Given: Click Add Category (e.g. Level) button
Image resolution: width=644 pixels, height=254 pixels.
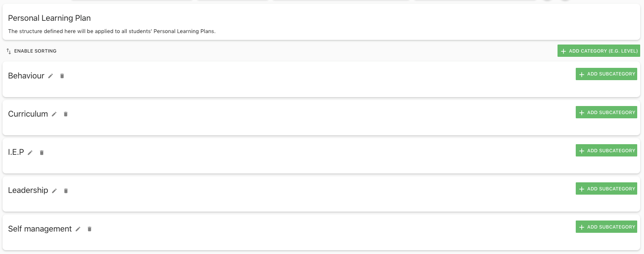Looking at the screenshot, I should pos(599,51).
